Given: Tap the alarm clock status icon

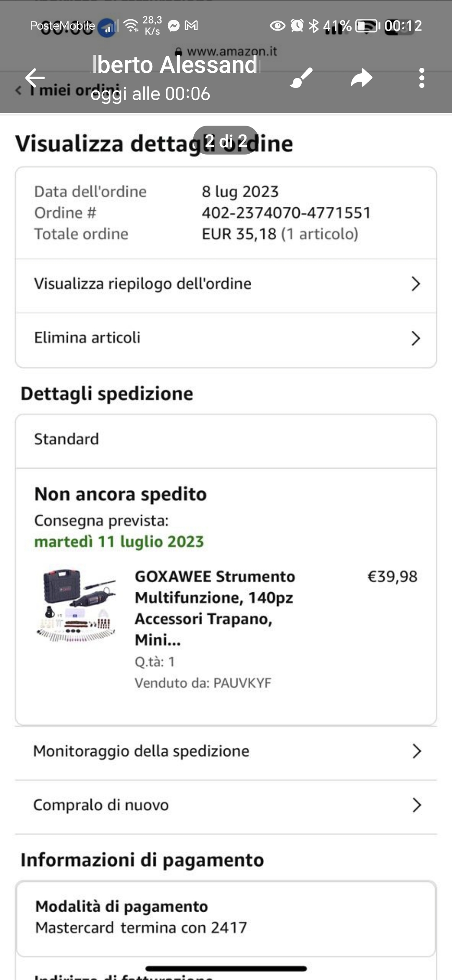Looking at the screenshot, I should (297, 26).
